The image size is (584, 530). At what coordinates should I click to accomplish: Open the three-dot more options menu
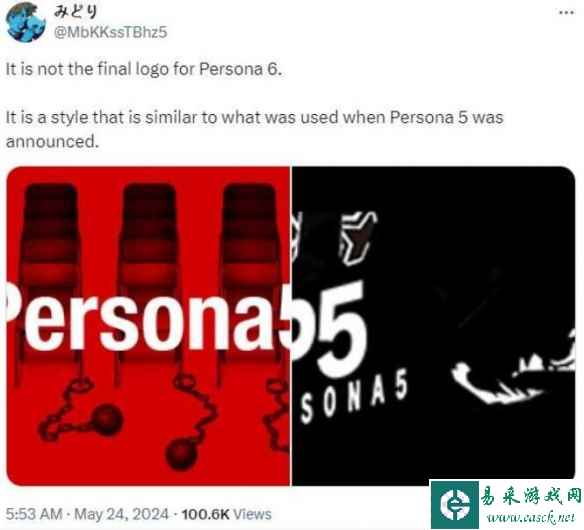click(x=566, y=13)
